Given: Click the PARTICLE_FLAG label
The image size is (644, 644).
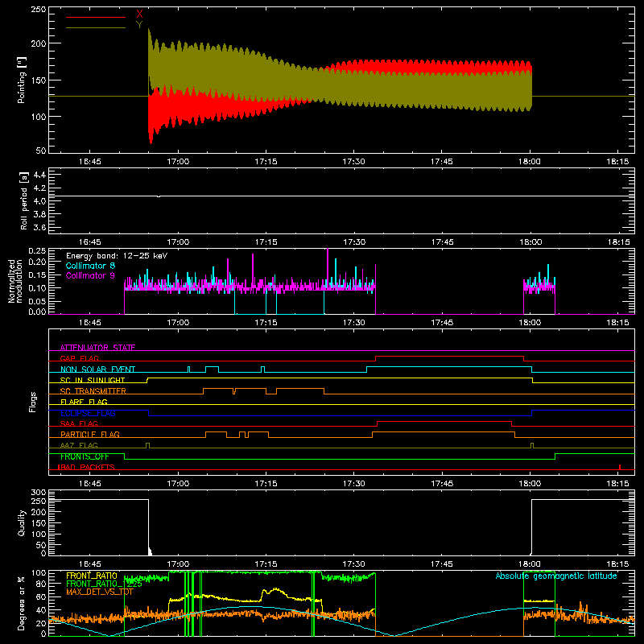Looking at the screenshot, I should click(90, 434).
